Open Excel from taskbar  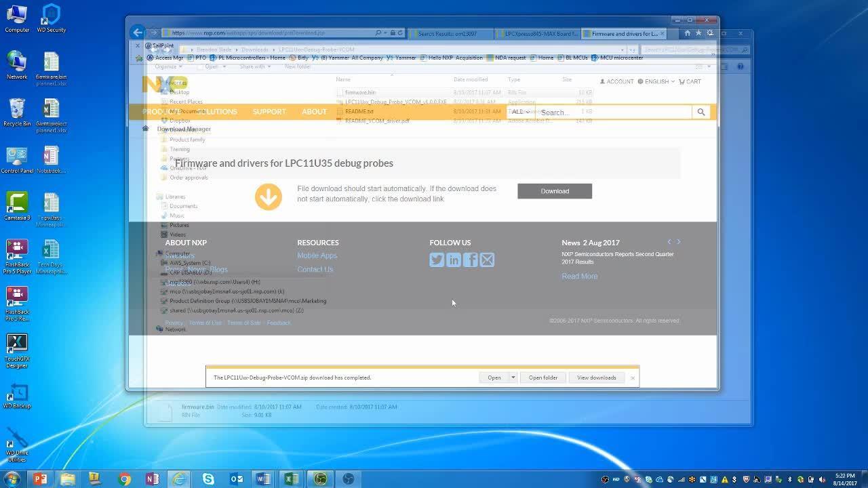coord(292,479)
